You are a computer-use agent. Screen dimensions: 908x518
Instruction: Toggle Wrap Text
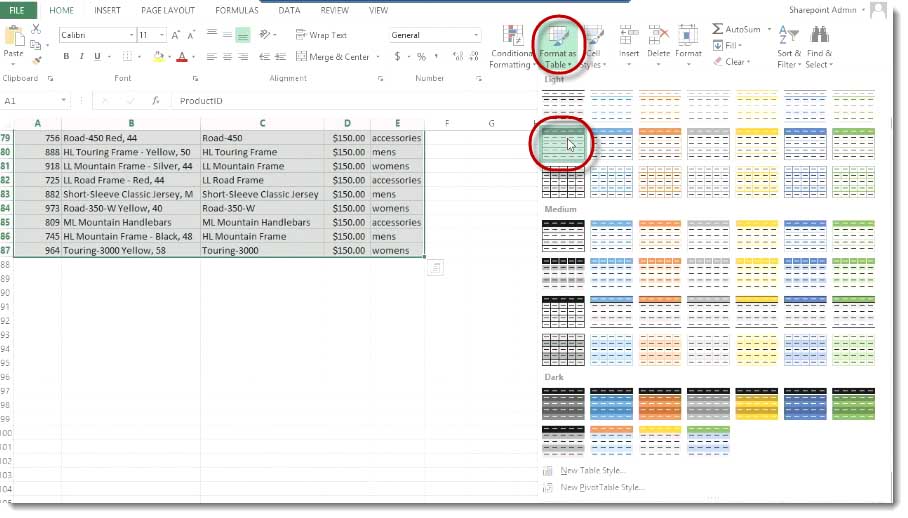coord(321,35)
